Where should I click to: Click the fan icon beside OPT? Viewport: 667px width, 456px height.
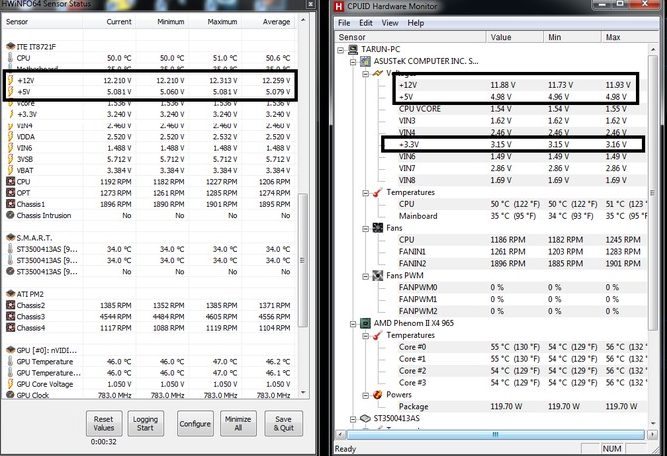tap(11, 193)
